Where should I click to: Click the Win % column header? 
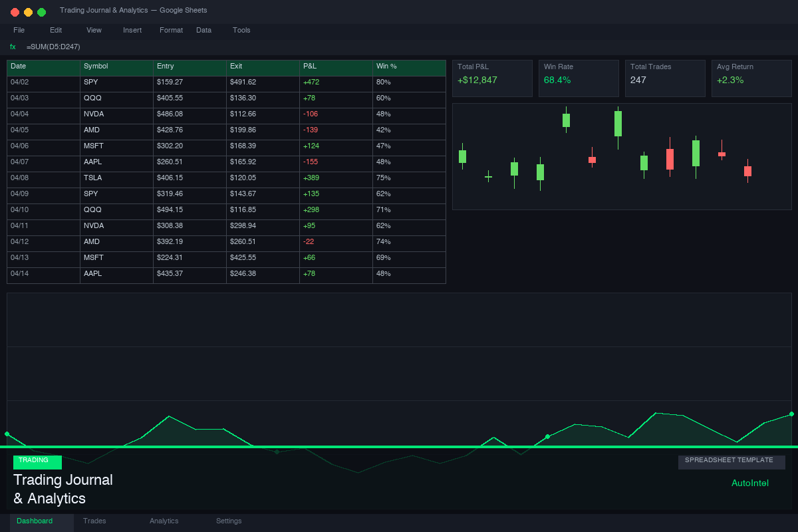409,66
